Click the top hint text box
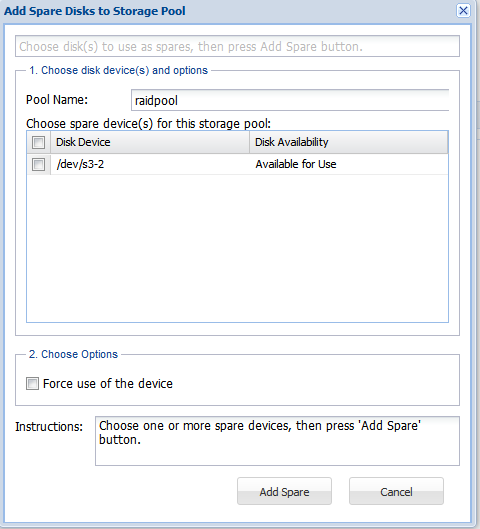This screenshot has width=480, height=529. point(237,46)
